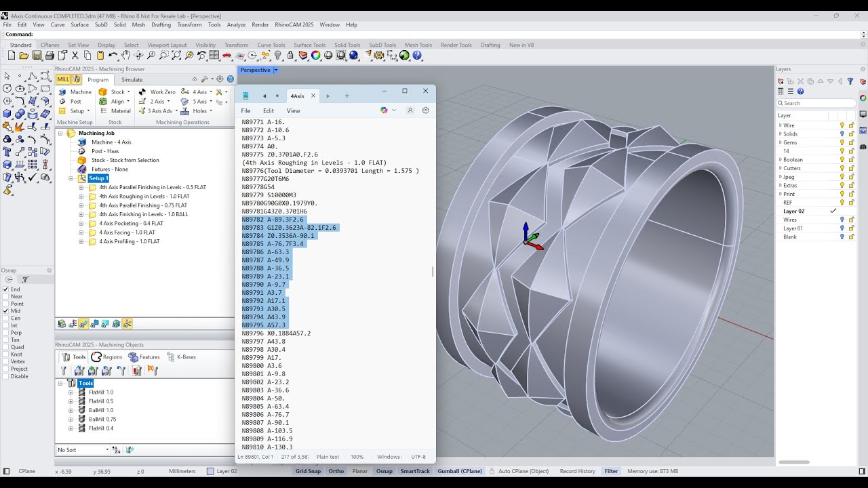Uncheck the Mid osnap checkbox
The height and width of the screenshot is (488, 868).
click(5, 311)
